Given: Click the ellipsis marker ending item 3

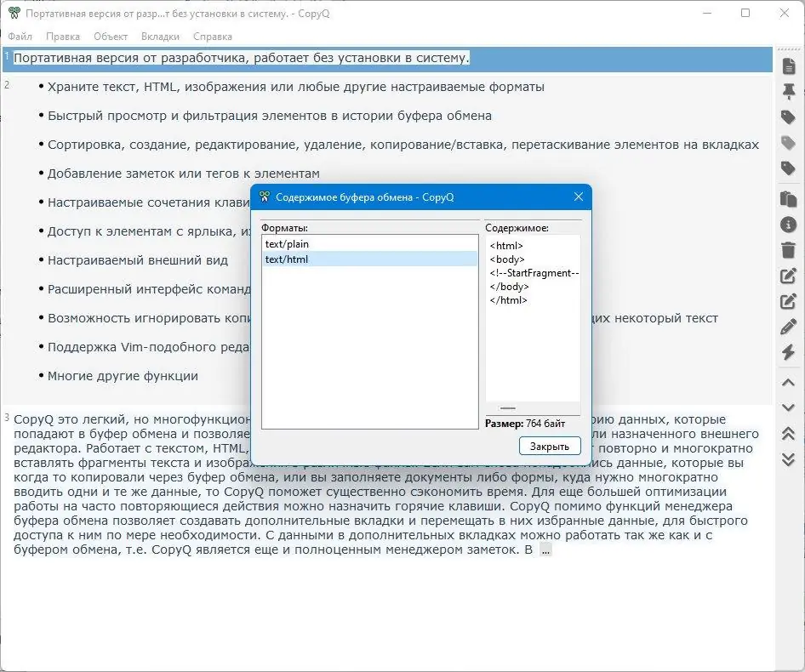Looking at the screenshot, I should 545,550.
